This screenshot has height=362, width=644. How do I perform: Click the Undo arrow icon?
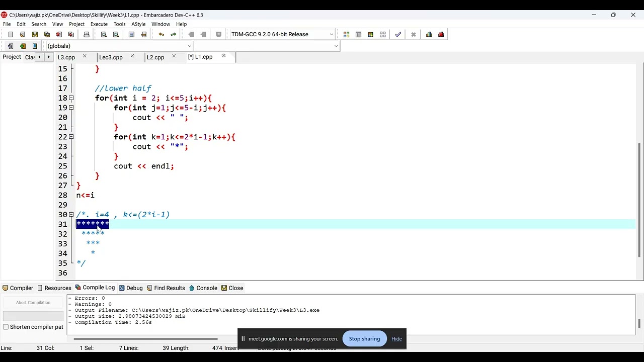coord(161,34)
